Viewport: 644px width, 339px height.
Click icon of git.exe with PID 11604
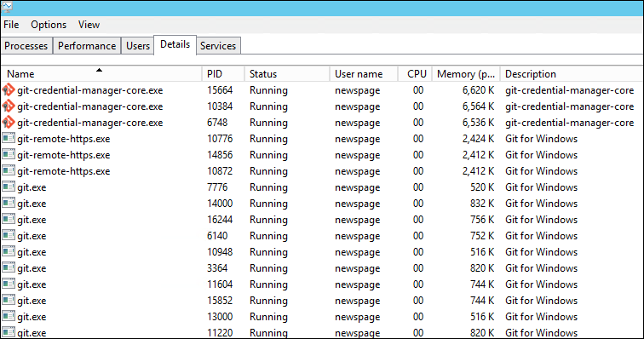[x=9, y=284]
